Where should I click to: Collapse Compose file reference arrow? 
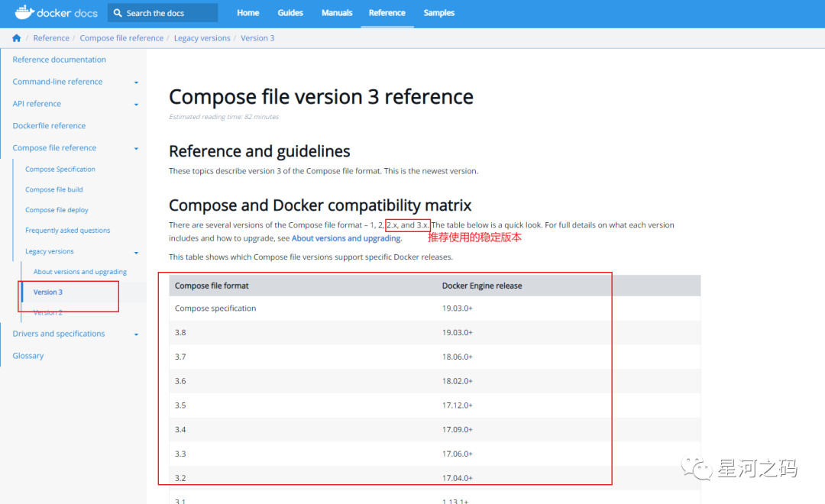pos(136,149)
